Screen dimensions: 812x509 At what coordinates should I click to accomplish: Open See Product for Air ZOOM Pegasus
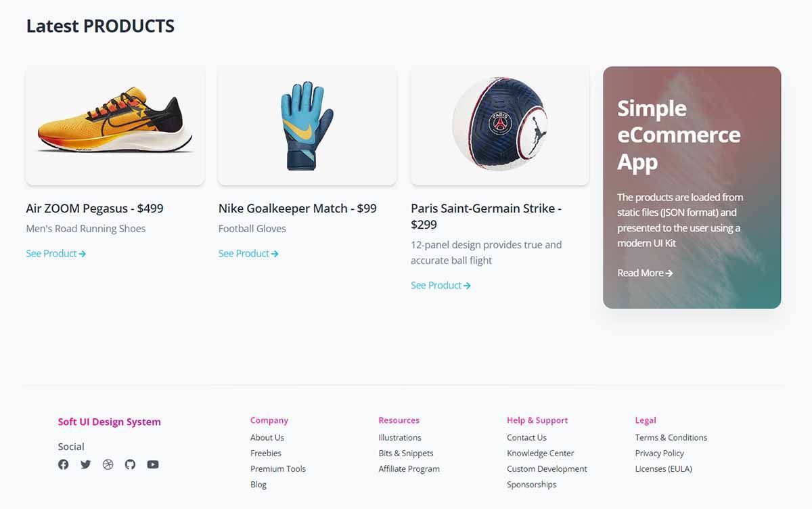56,253
